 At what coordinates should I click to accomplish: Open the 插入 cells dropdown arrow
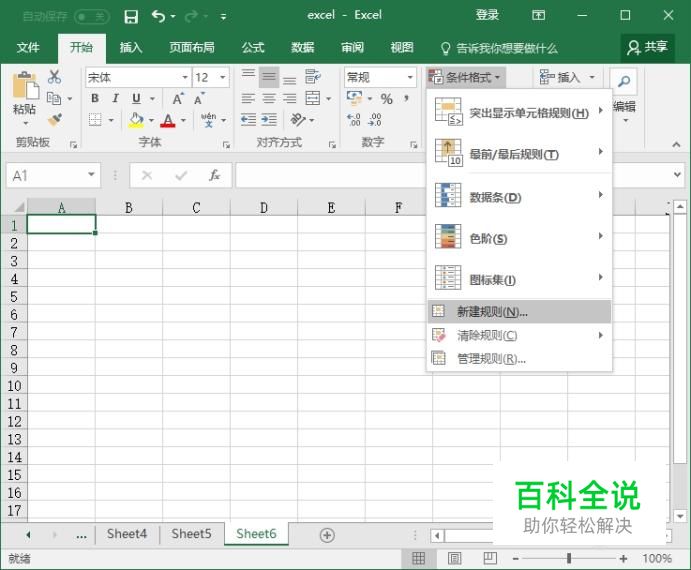point(592,78)
